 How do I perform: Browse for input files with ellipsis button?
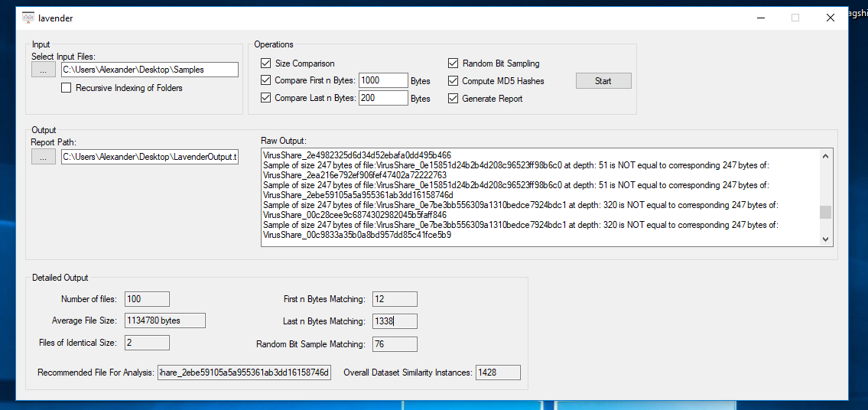(44, 70)
